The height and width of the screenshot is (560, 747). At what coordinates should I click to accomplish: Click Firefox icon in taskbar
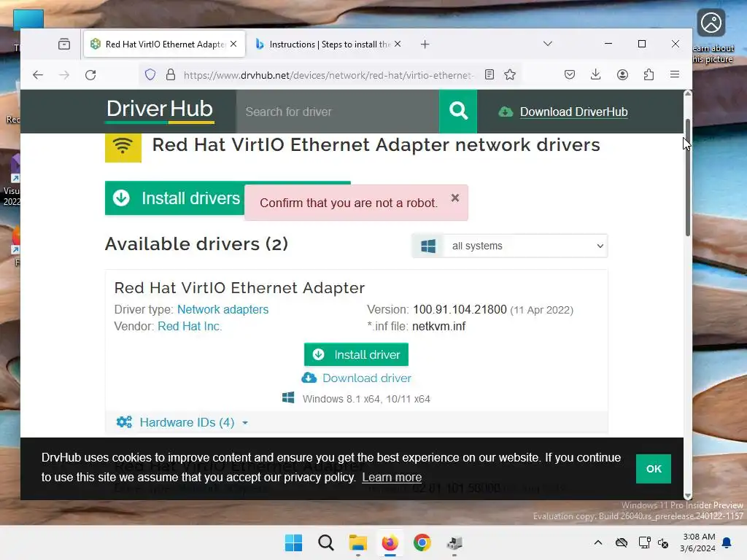point(390,542)
